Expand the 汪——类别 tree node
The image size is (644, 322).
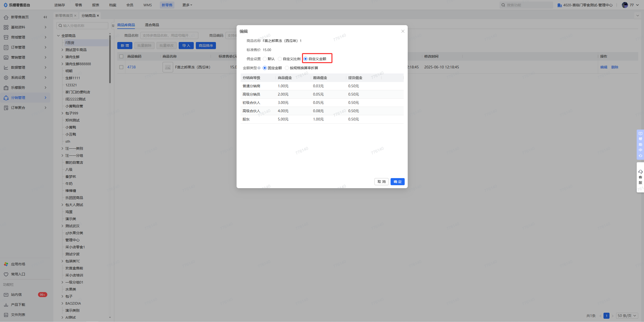(62, 148)
